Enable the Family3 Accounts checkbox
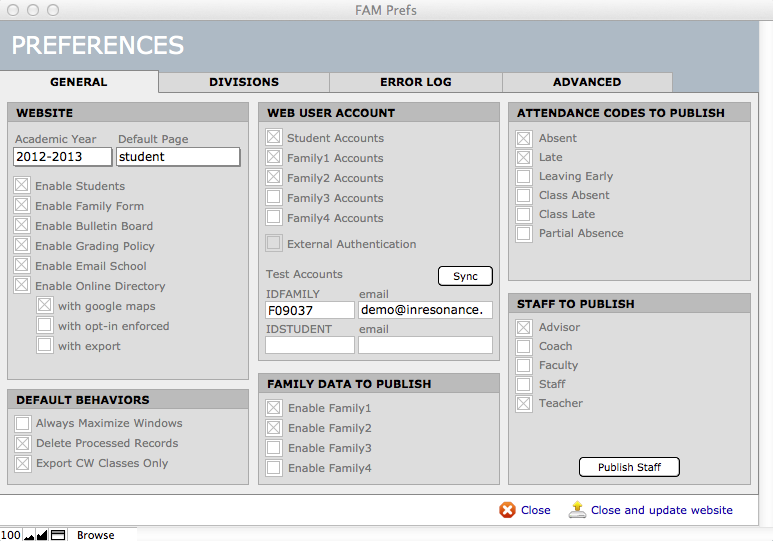The height and width of the screenshot is (541, 773). [x=273, y=198]
